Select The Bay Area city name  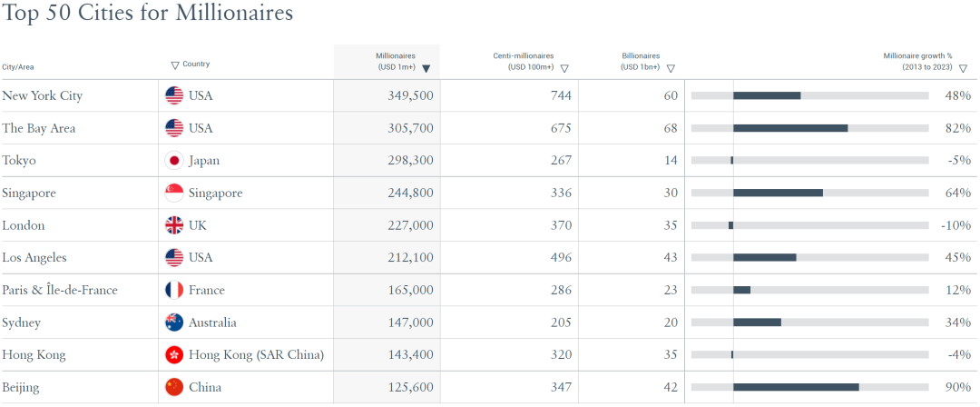click(x=39, y=128)
